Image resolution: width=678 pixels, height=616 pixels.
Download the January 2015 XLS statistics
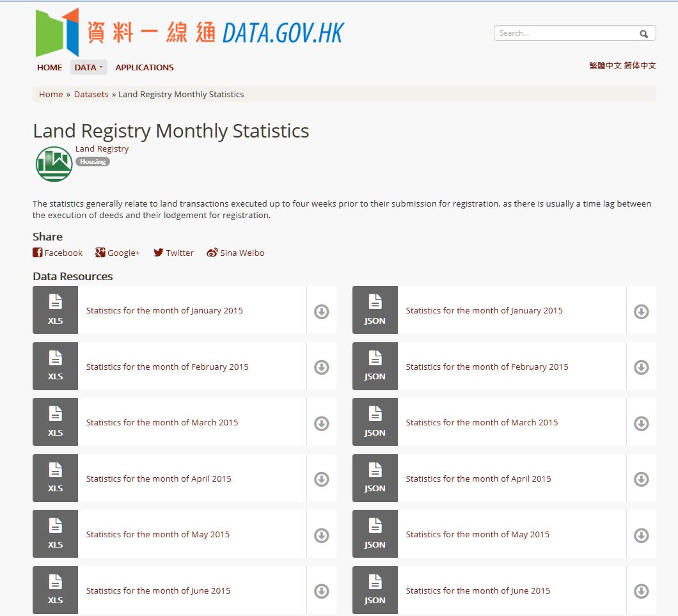point(321,312)
